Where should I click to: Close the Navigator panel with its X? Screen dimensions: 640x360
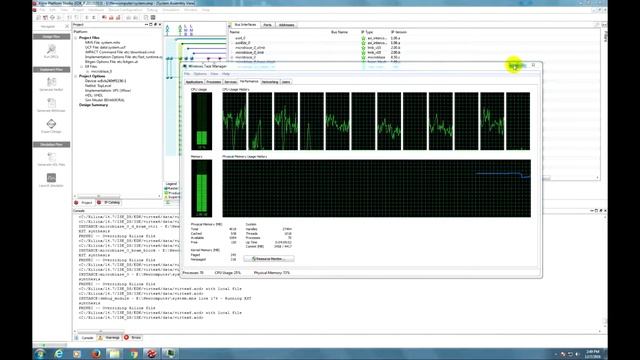67,26
